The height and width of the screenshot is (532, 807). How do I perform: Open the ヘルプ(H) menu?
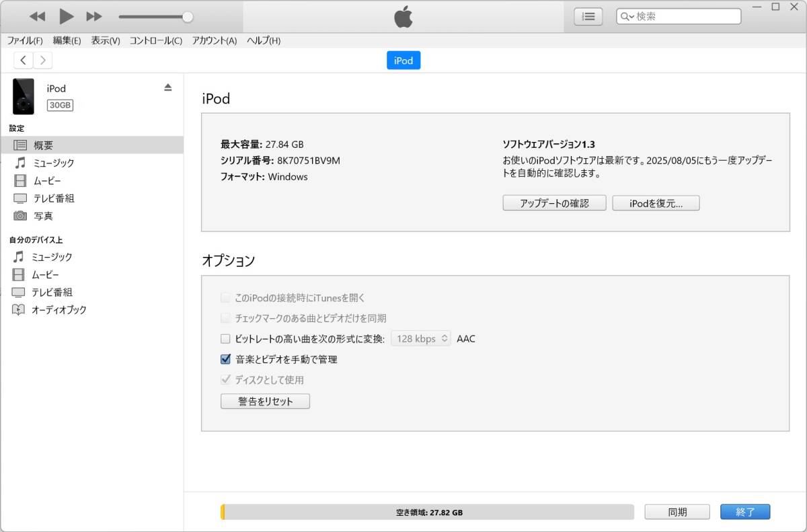pos(264,40)
